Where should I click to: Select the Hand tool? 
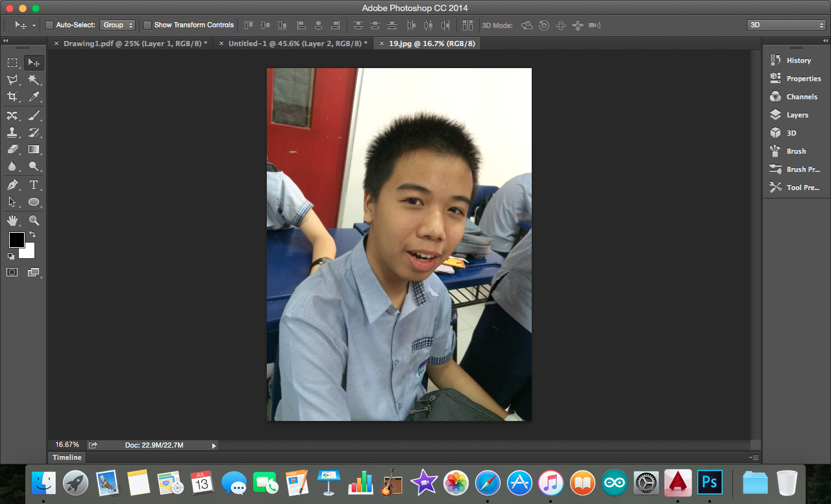pyautogui.click(x=12, y=221)
